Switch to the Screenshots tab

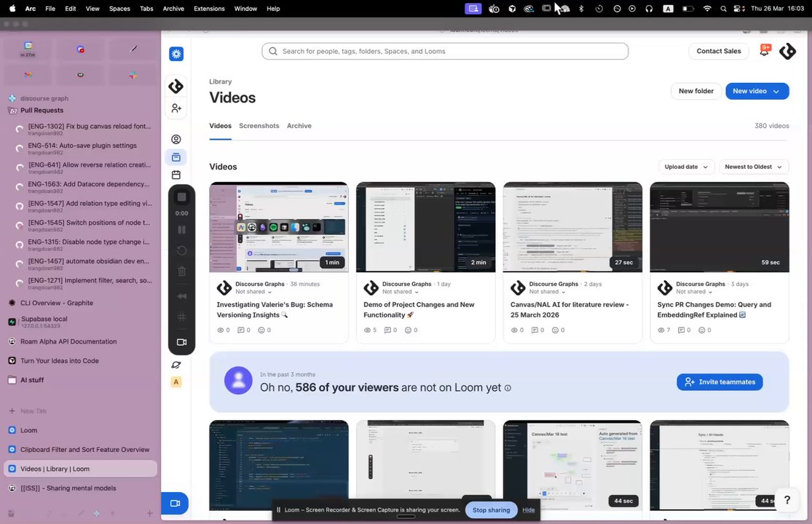coord(259,126)
